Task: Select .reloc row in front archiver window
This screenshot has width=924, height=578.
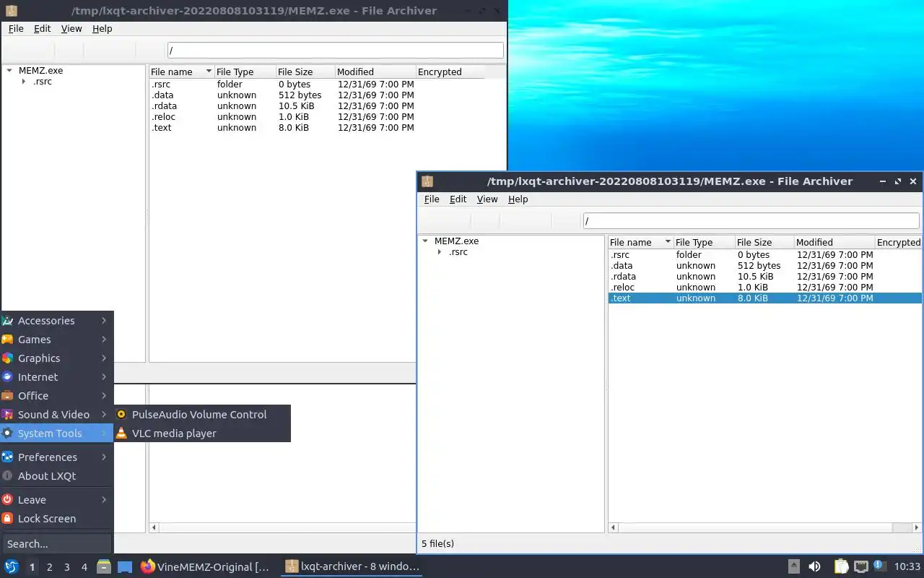Action: click(764, 288)
